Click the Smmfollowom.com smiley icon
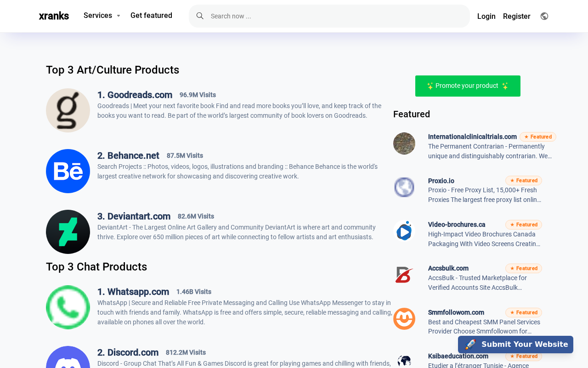Viewport: 588px width, 368px height. click(404, 319)
